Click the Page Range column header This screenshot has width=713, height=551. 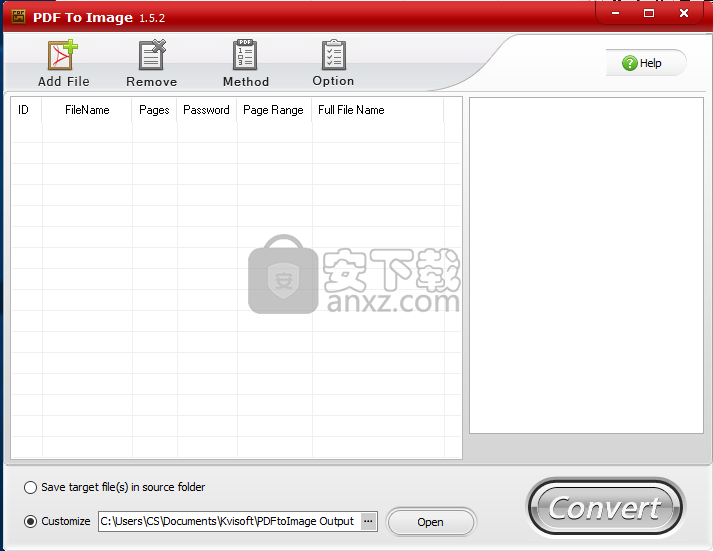(274, 110)
